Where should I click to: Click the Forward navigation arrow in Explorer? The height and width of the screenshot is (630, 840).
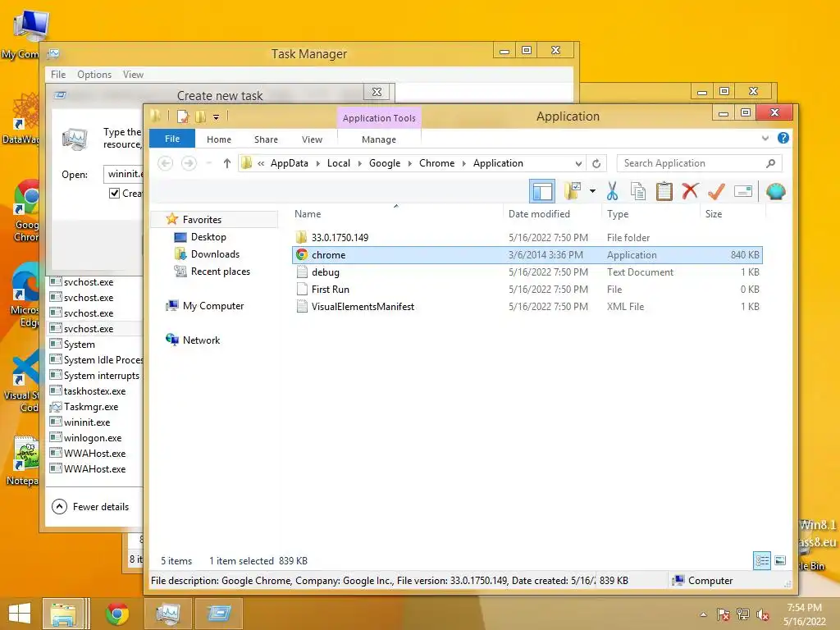point(189,163)
